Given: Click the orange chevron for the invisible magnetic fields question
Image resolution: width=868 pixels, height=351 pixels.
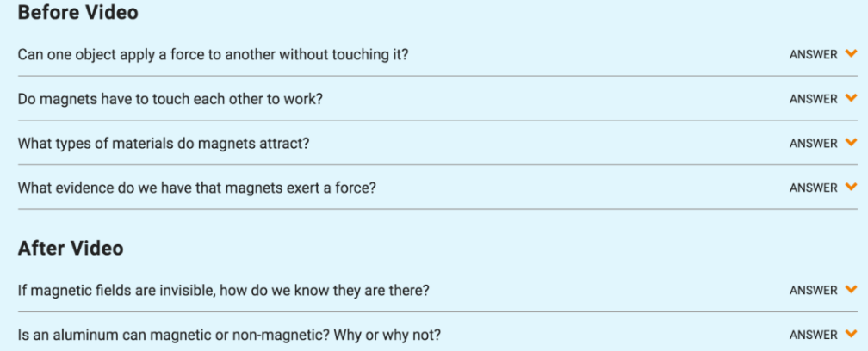Looking at the screenshot, I should coord(851,290).
